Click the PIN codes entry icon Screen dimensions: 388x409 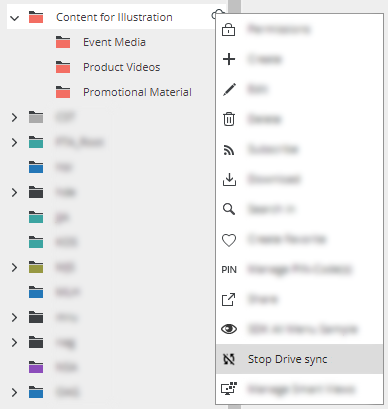click(229, 270)
